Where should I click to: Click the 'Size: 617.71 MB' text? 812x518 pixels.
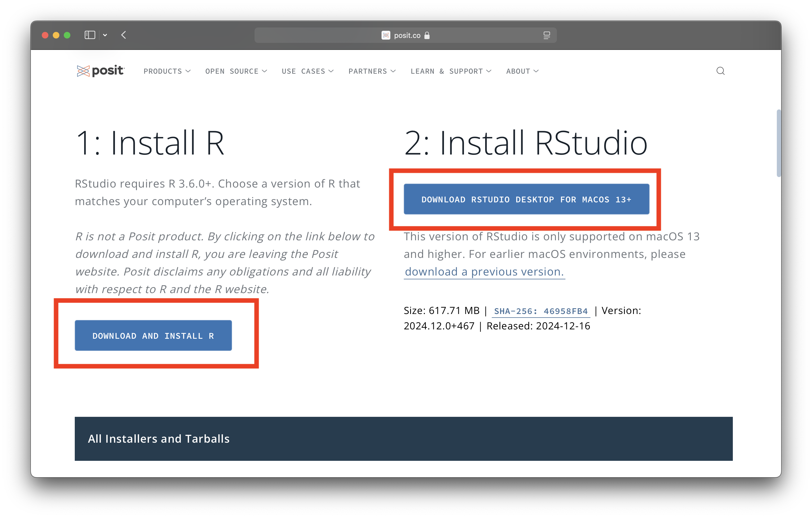tap(441, 310)
